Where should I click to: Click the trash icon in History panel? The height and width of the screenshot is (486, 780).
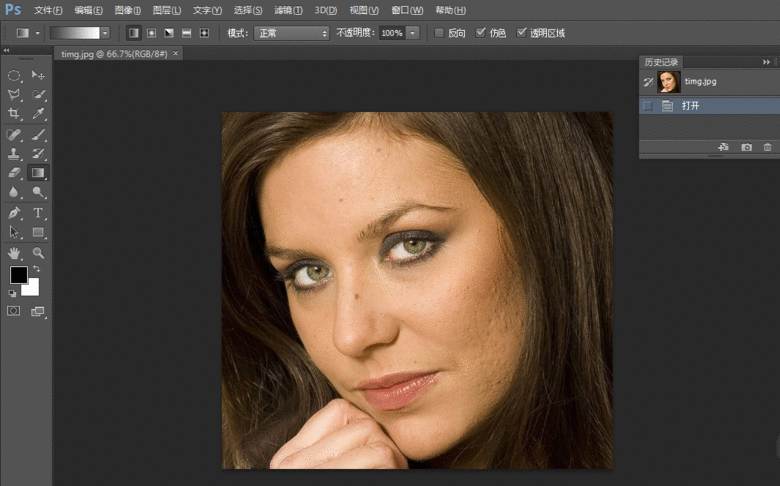pyautogui.click(x=767, y=147)
